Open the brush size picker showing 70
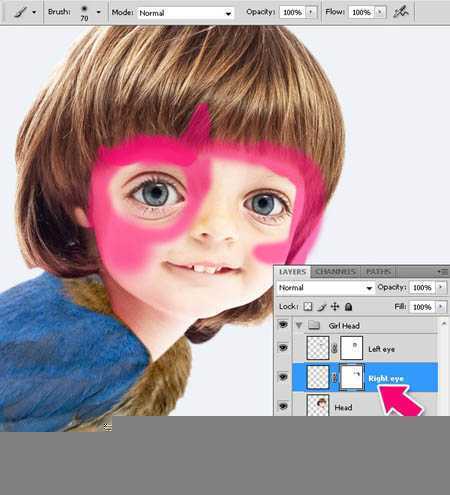Screen dimensions: 450x495 tap(84, 13)
